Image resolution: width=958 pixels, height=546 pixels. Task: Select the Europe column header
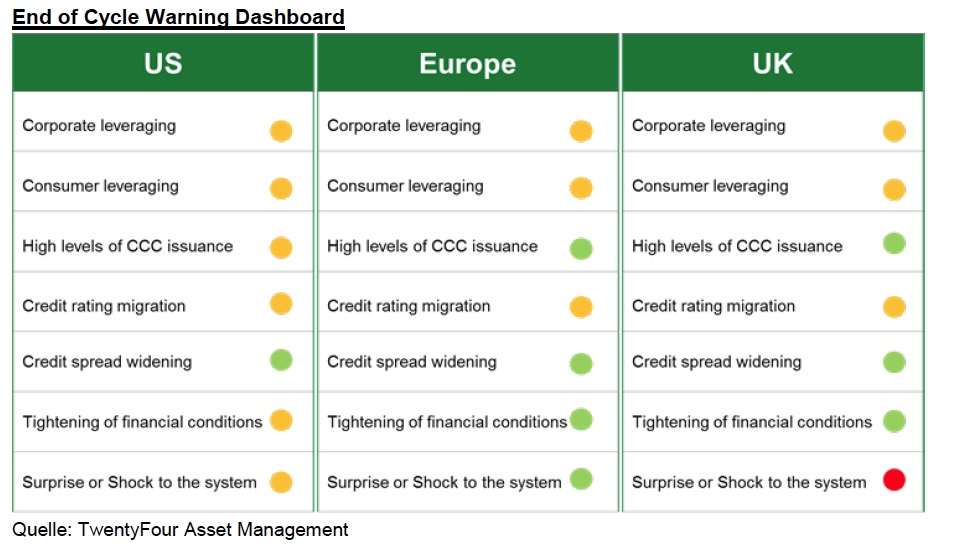[467, 63]
